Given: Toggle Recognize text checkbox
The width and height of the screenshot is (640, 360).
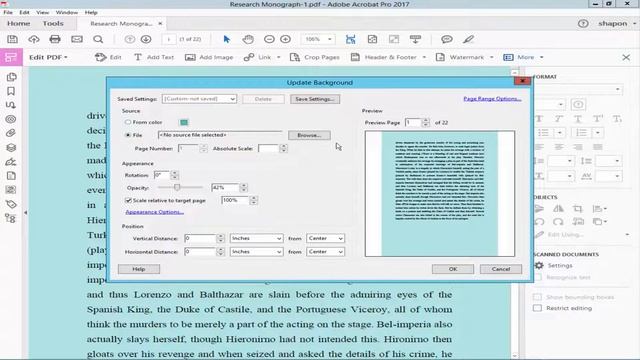Looking at the screenshot, I should 538,277.
